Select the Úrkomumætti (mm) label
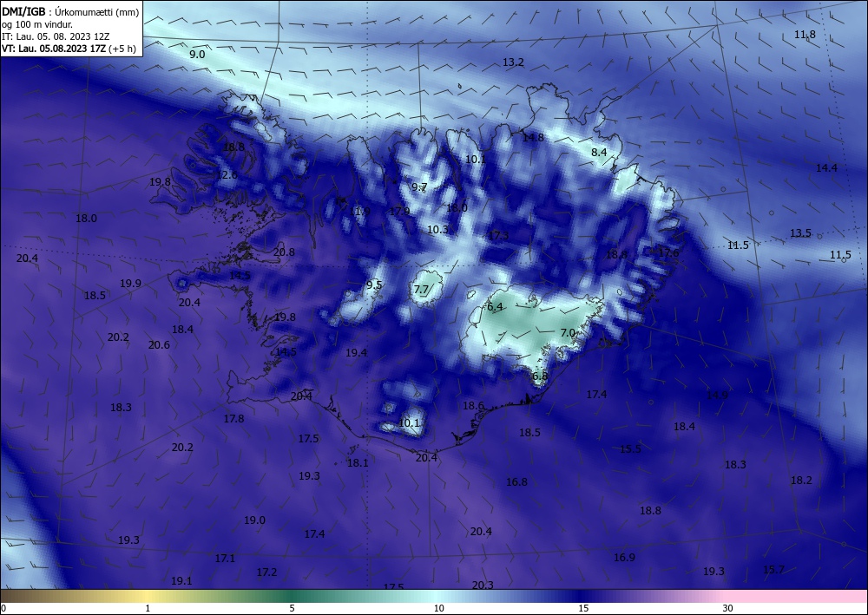The image size is (868, 615). (x=97, y=12)
